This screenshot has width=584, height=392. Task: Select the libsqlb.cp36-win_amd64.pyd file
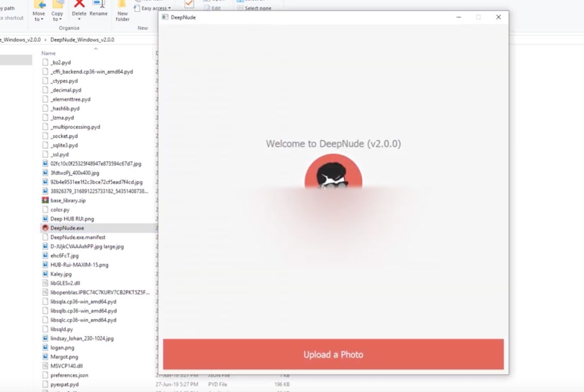pyautogui.click(x=83, y=310)
